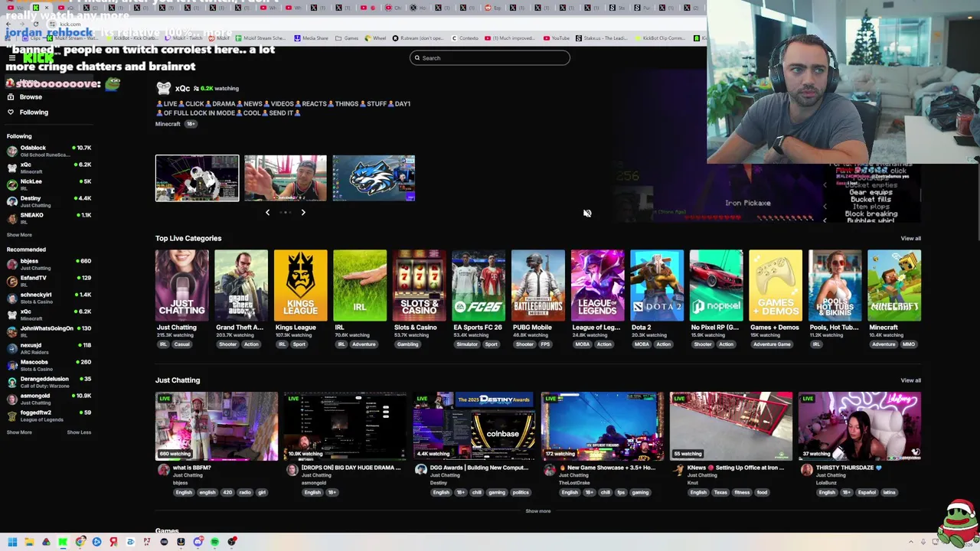Go to previous featured stream in carousel
980x551 pixels.
pos(267,213)
